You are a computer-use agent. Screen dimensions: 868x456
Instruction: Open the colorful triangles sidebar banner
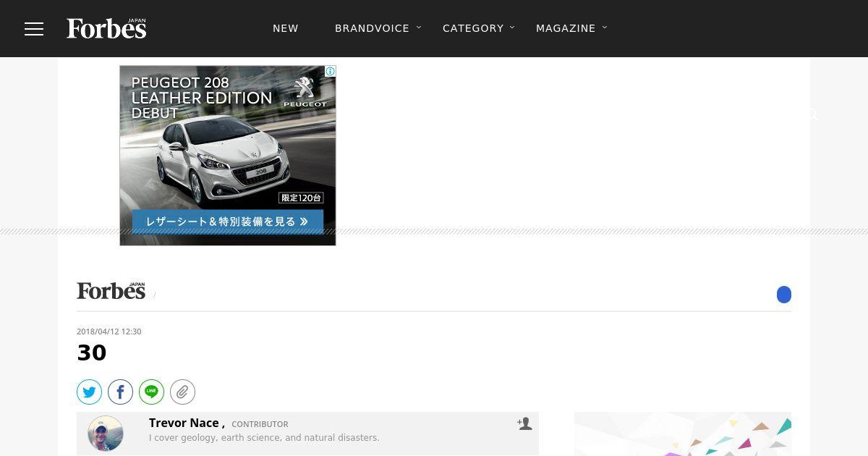tap(683, 434)
